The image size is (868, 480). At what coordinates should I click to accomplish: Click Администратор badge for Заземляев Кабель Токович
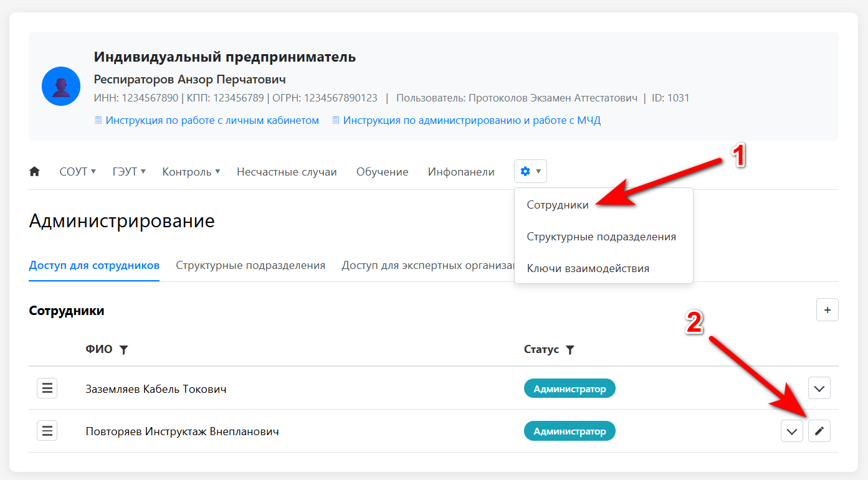coord(570,388)
